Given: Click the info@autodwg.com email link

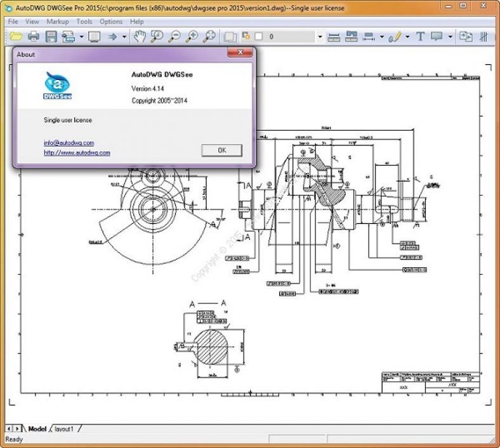Looking at the screenshot, I should pyautogui.click(x=69, y=143).
